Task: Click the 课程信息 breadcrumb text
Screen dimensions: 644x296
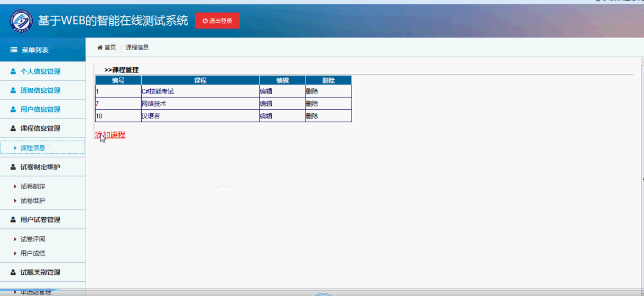Action: point(137,48)
